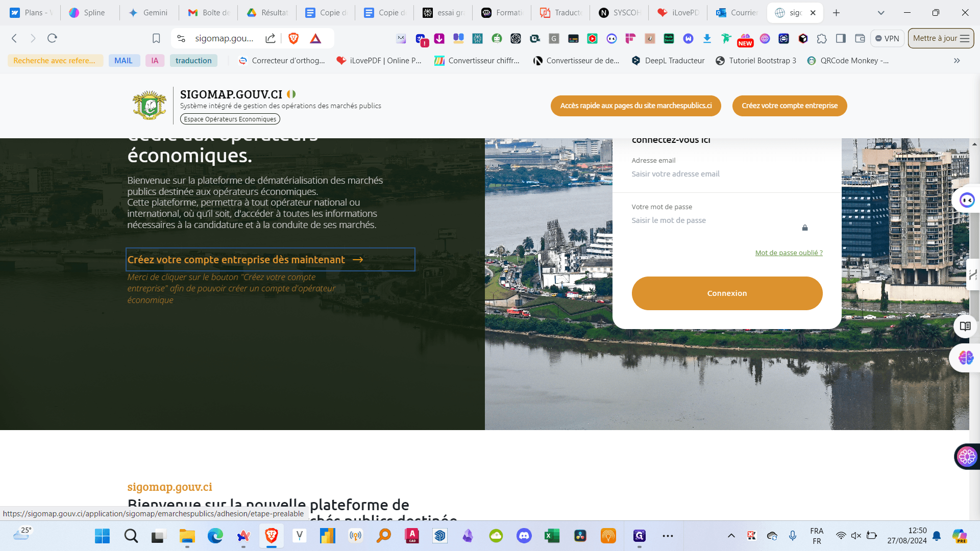Open the QRCode Monkey bookmark
Viewport: 980px width, 551px height.
tap(848, 61)
